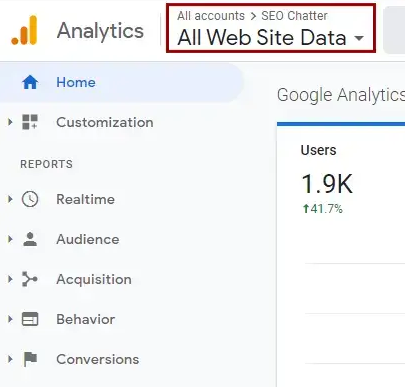The height and width of the screenshot is (387, 405).
Task: Click the Behavior window layout icon
Action: 30,319
